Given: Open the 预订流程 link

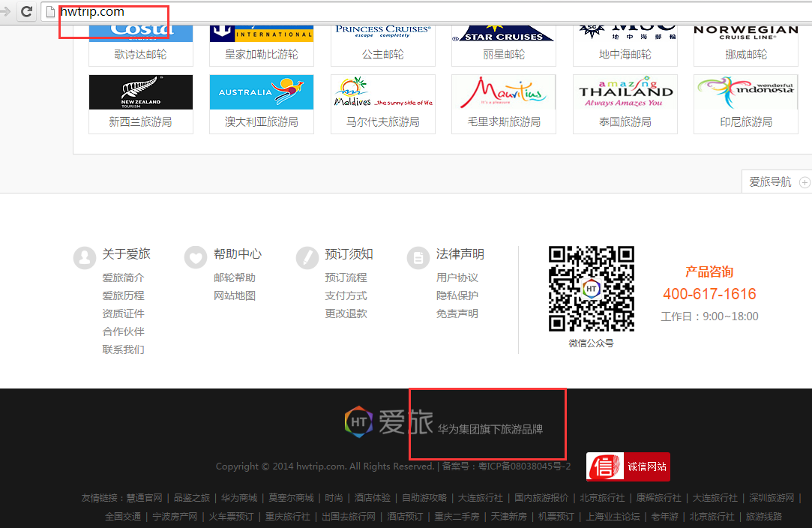Looking at the screenshot, I should 346,277.
